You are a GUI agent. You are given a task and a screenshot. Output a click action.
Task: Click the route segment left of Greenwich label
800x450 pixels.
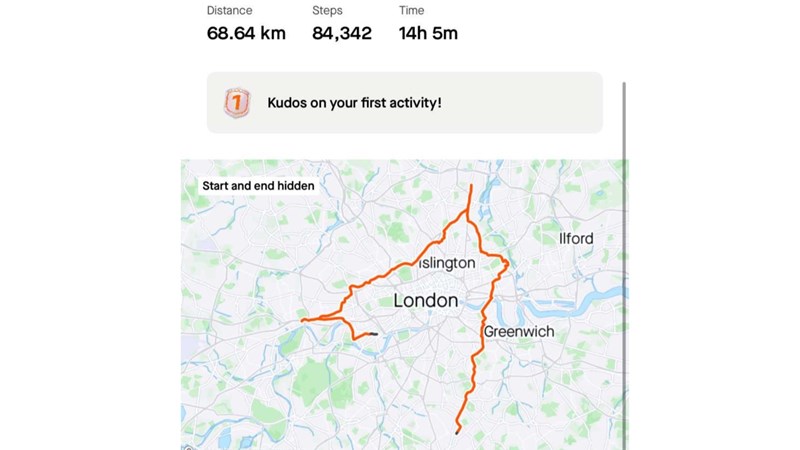click(x=478, y=345)
